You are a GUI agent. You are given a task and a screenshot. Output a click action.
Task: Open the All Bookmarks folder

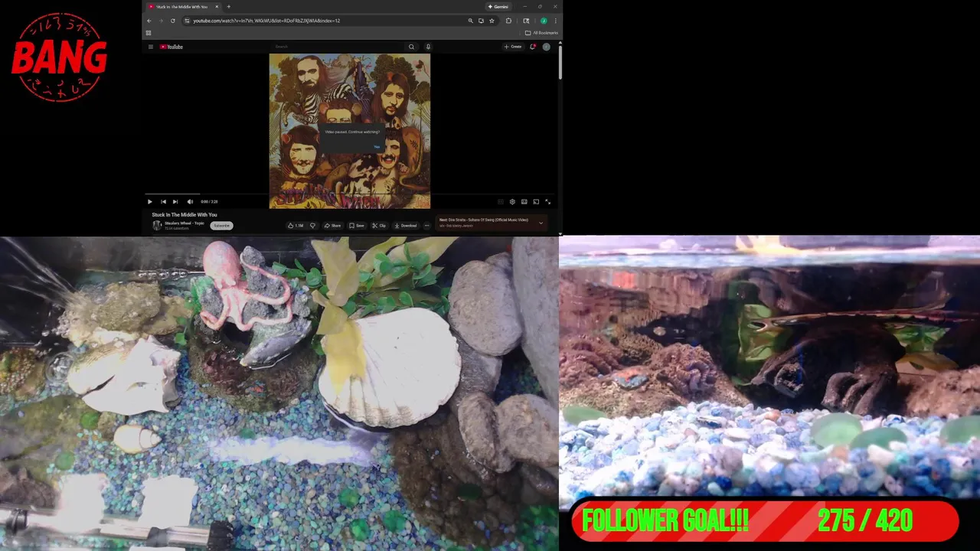[x=541, y=33]
